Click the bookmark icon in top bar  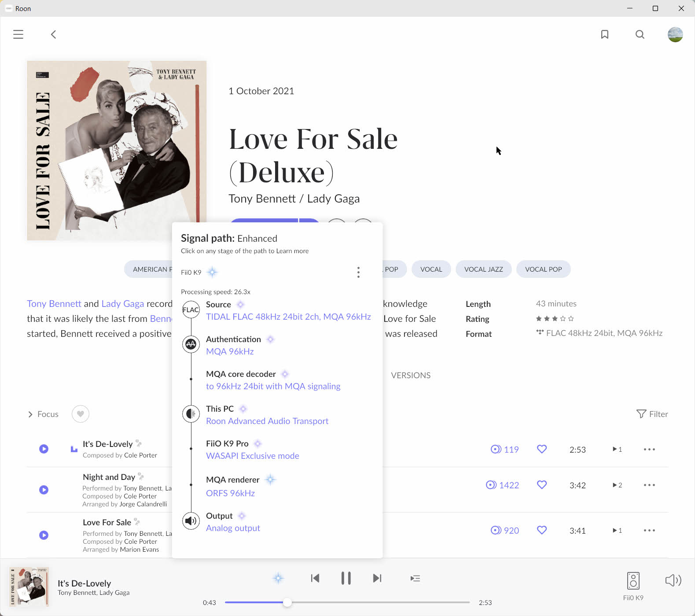(605, 34)
